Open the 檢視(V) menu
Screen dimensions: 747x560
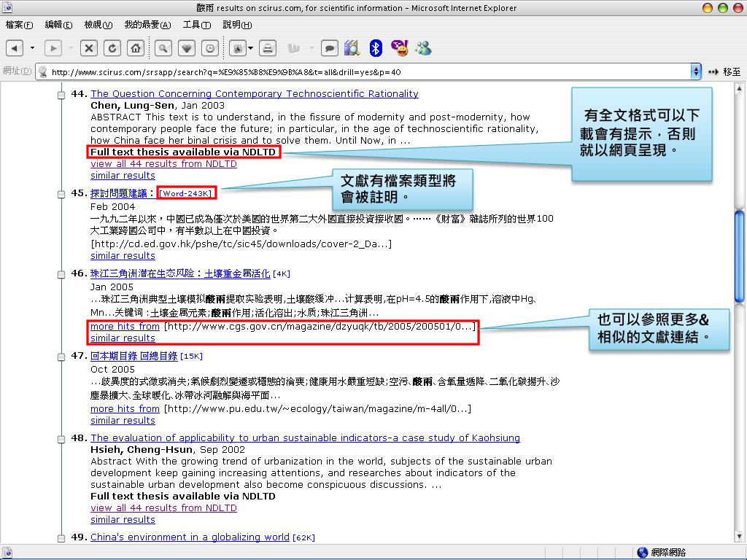(98, 25)
